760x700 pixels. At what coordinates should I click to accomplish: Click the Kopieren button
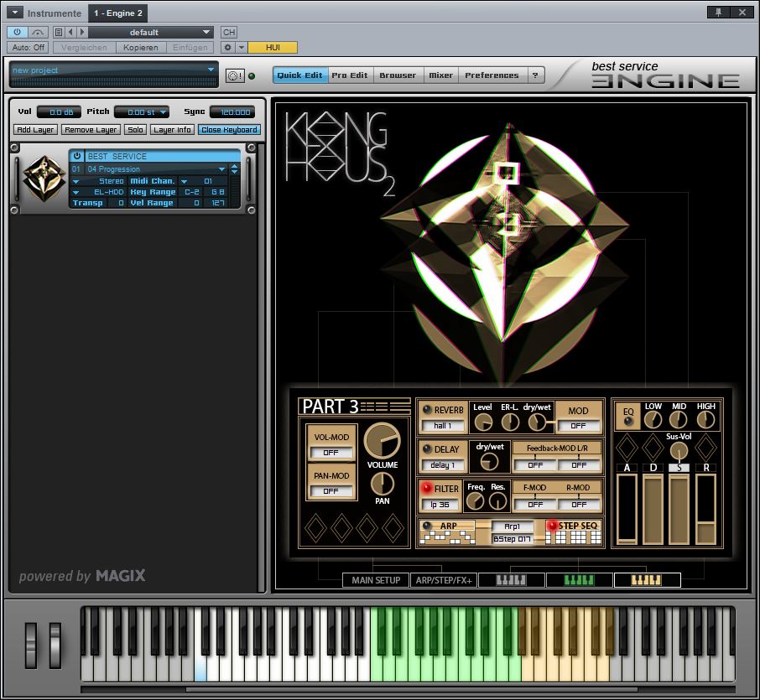(141, 48)
